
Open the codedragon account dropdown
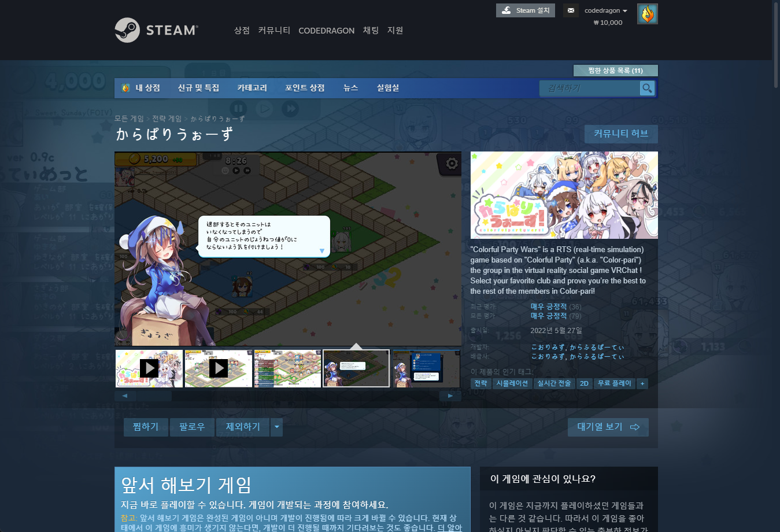pos(605,10)
